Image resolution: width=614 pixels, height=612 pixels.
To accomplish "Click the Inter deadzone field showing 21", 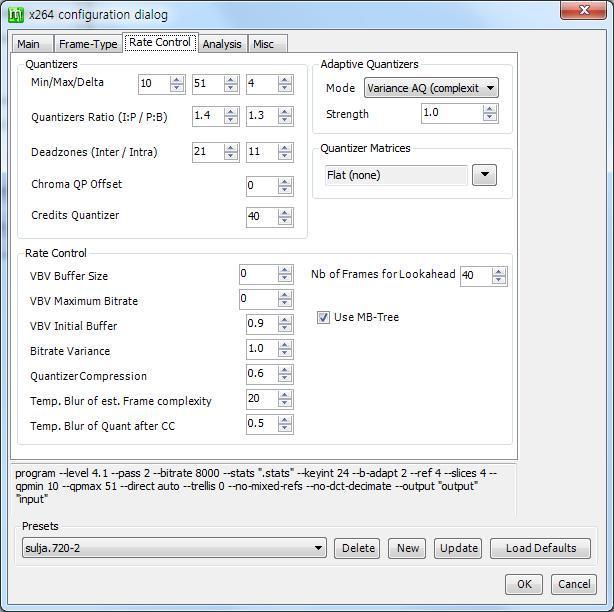I will (x=208, y=152).
